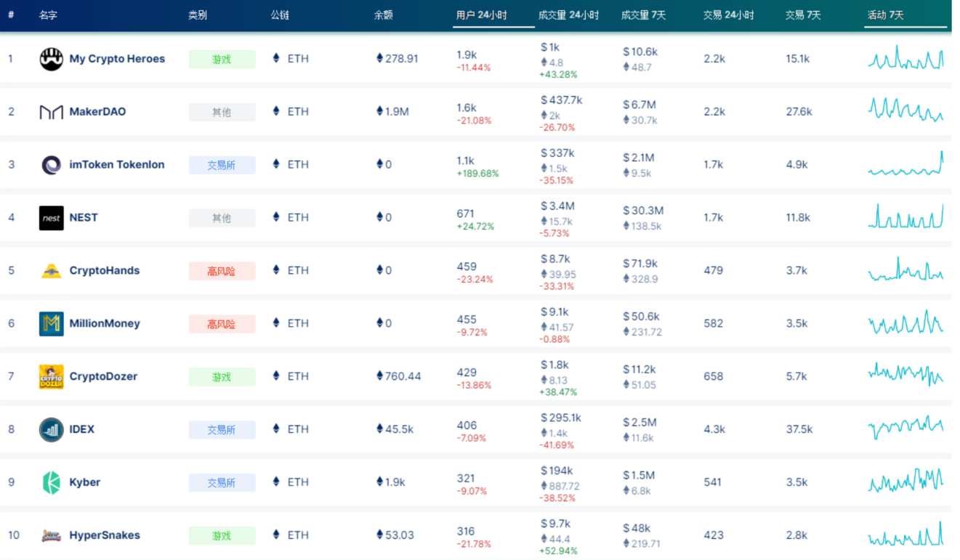Sort by 类别 column header
The width and height of the screenshot is (960, 560).
tap(198, 15)
